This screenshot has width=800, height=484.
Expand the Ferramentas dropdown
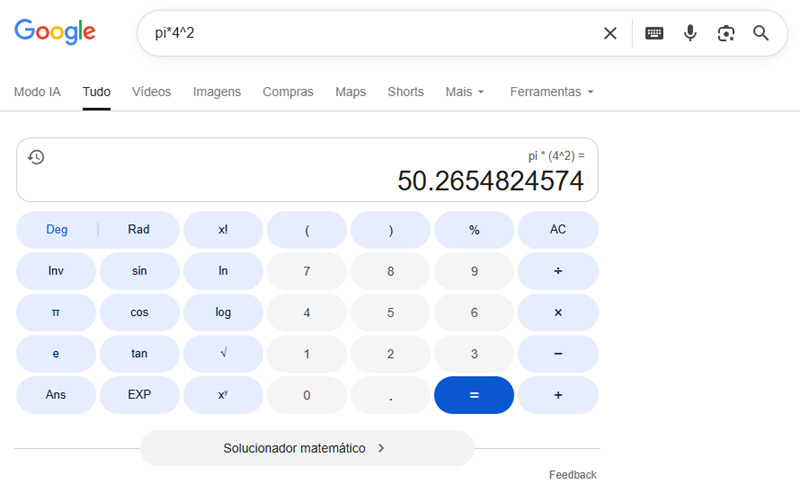click(x=552, y=92)
